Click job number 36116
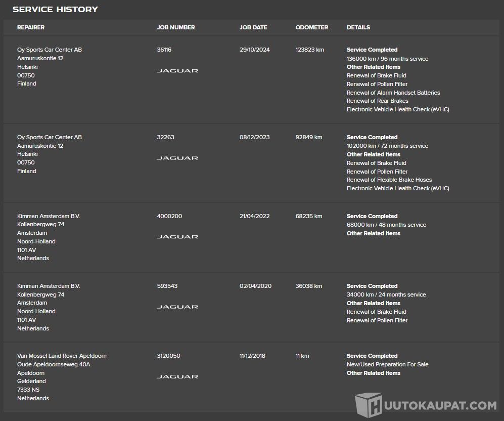 point(164,50)
